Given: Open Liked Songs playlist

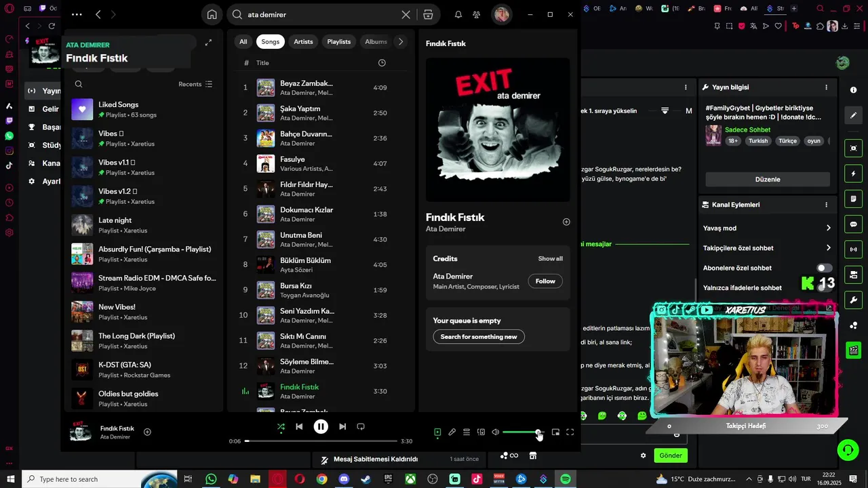Looking at the screenshot, I should click(x=143, y=109).
